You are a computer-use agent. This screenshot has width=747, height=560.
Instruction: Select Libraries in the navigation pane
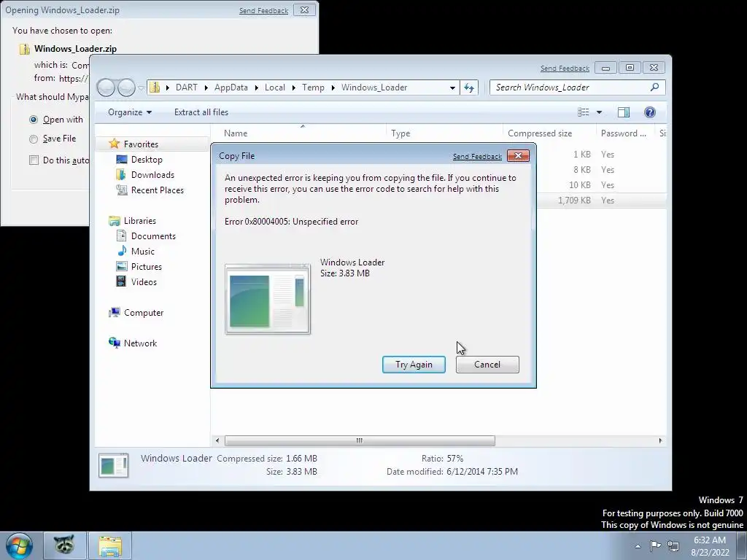(139, 221)
